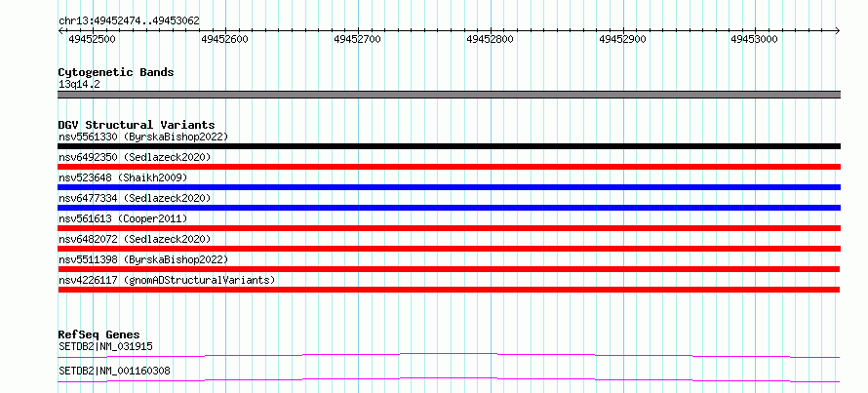Open variant nsv6482072 (Sedlazeck2020) label
The height and width of the screenshot is (393, 868).
(x=135, y=239)
